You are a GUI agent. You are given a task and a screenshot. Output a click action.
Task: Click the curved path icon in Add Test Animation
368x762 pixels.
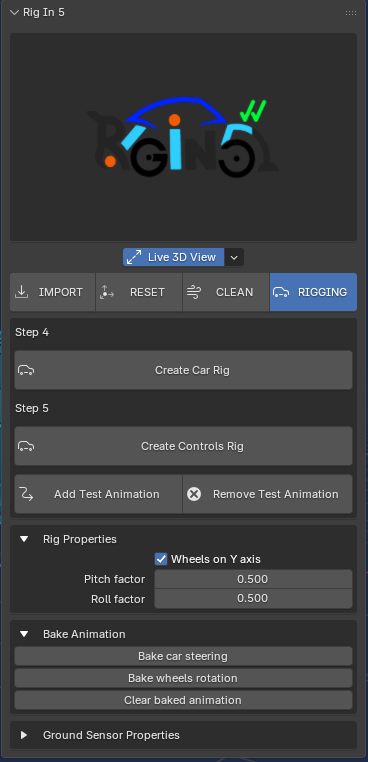coord(26,494)
